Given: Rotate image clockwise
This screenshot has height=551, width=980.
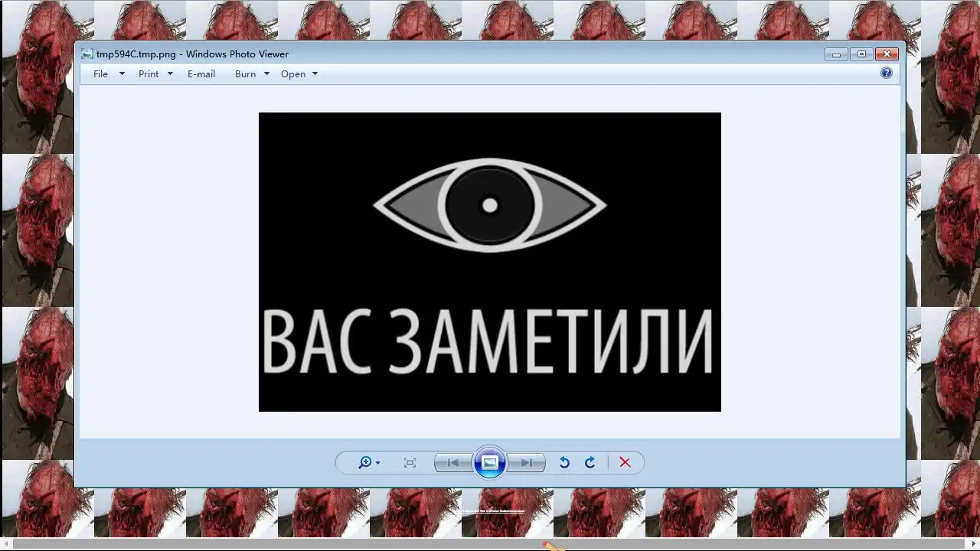Looking at the screenshot, I should click(x=590, y=462).
